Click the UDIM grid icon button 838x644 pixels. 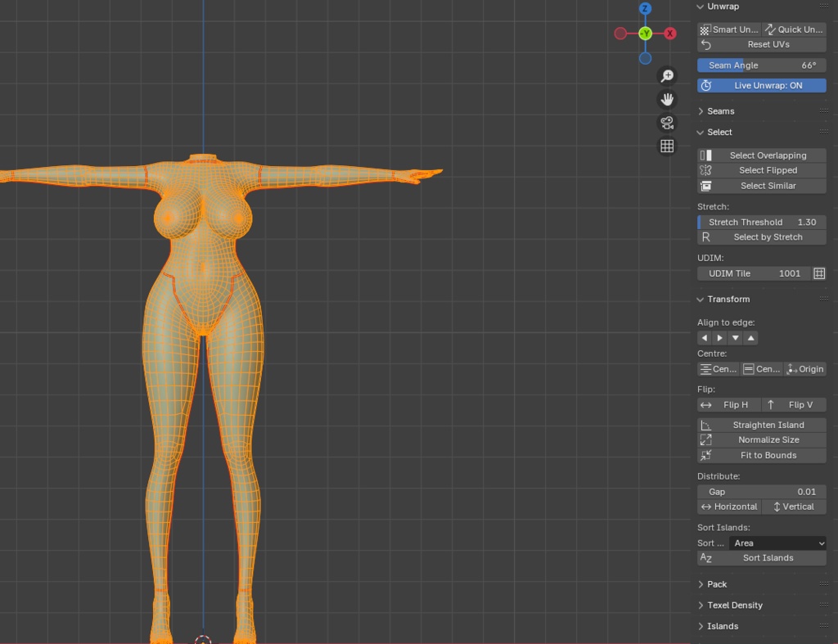tap(819, 273)
